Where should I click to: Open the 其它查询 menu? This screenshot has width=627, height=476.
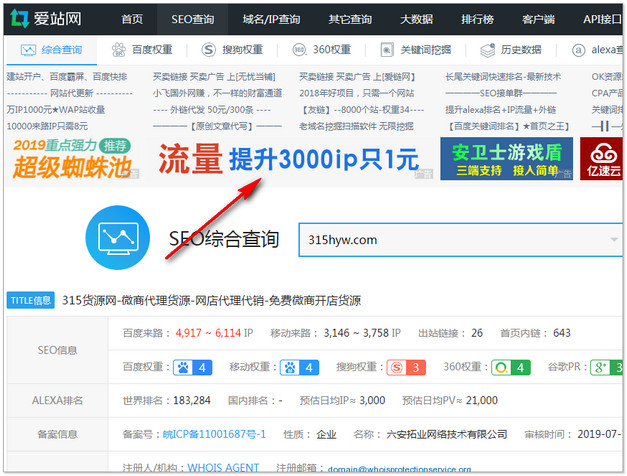350,19
